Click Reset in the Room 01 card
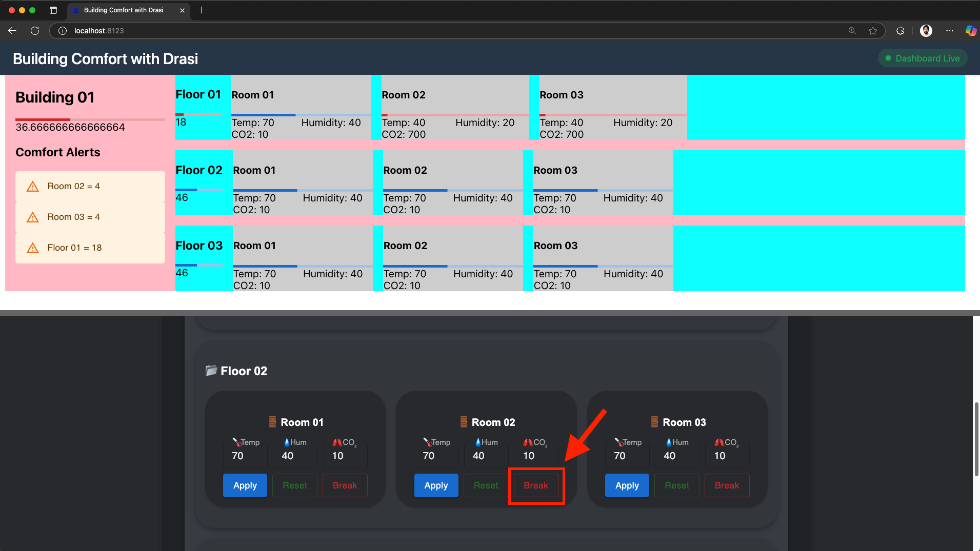The height and width of the screenshot is (551, 980). coord(294,485)
